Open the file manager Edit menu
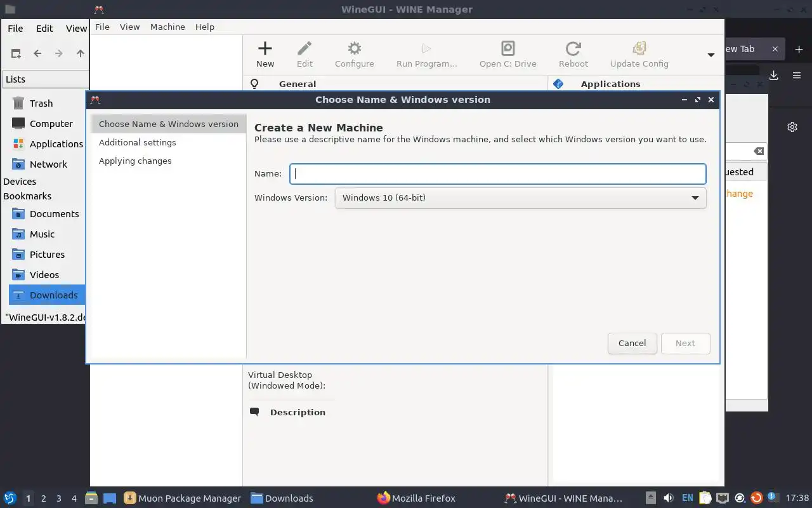812x508 pixels. click(44, 28)
